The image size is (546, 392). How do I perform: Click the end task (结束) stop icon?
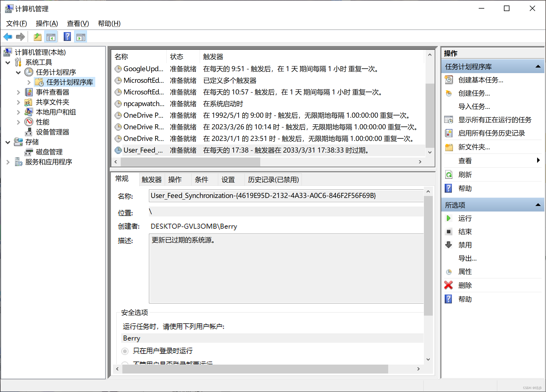449,231
